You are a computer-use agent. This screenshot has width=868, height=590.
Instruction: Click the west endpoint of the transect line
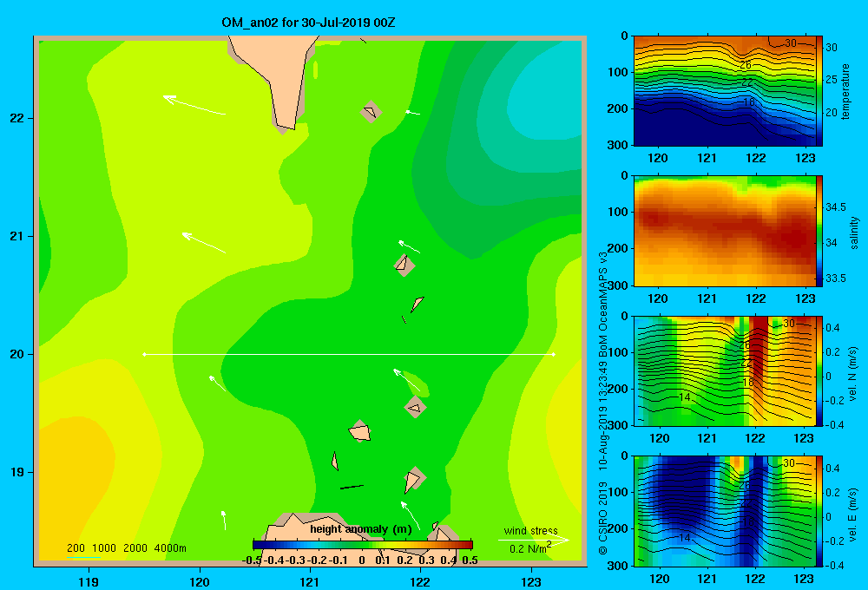(144, 354)
